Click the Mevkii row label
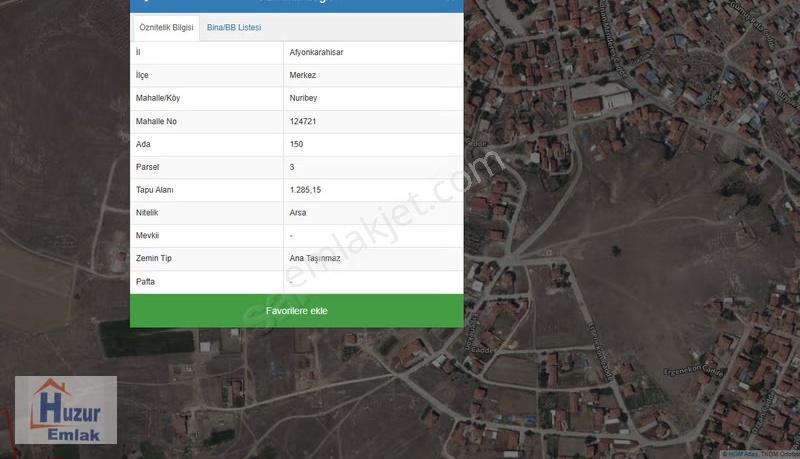This screenshot has height=459, width=800. [147, 235]
